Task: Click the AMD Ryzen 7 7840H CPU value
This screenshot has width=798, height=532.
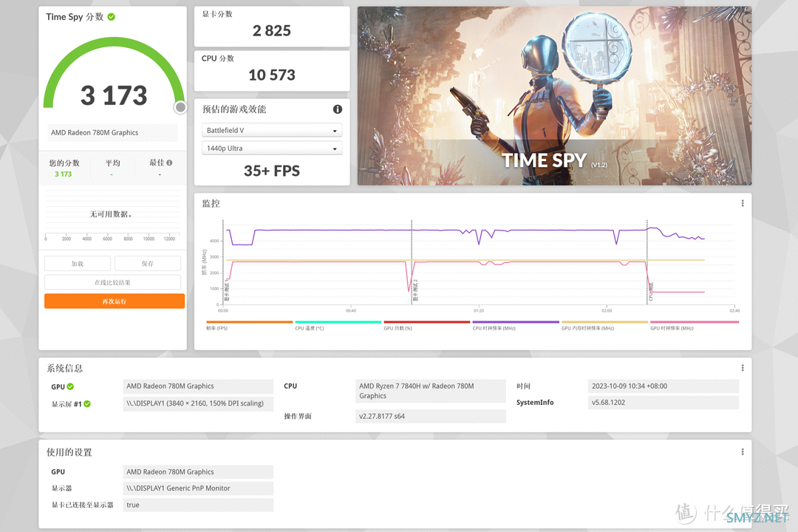Action: pyautogui.click(x=431, y=391)
